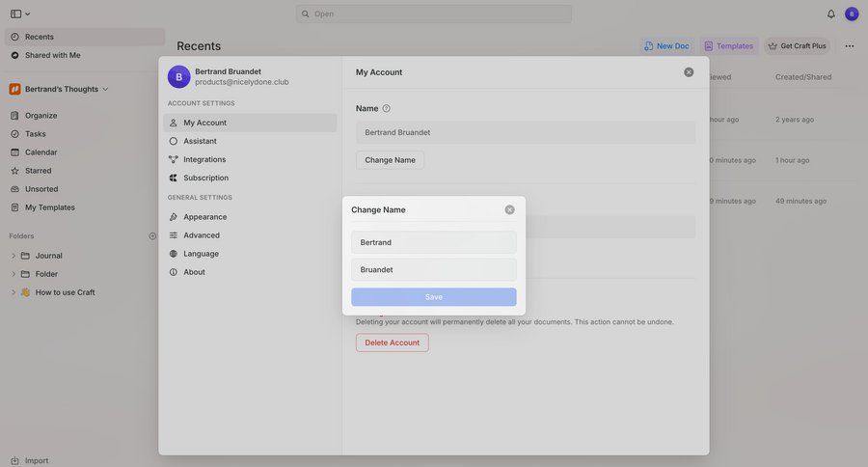The image size is (868, 467).
Task: Select My Account settings tab
Action: click(250, 123)
